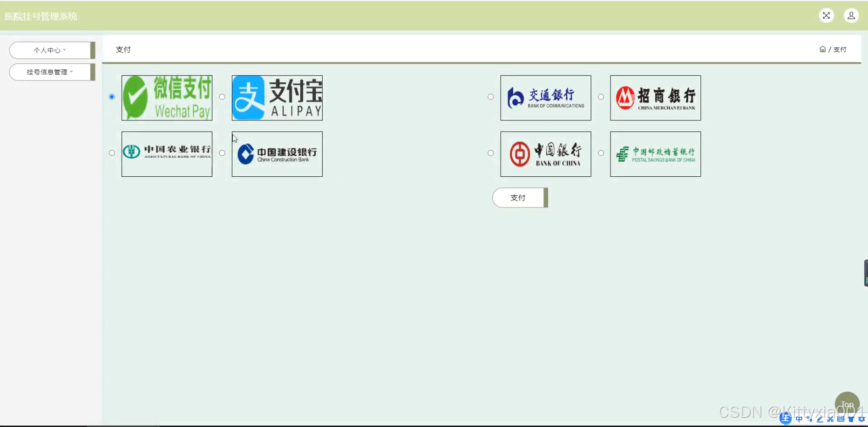
Task: Select Bank of Communications radio button
Action: point(491,97)
